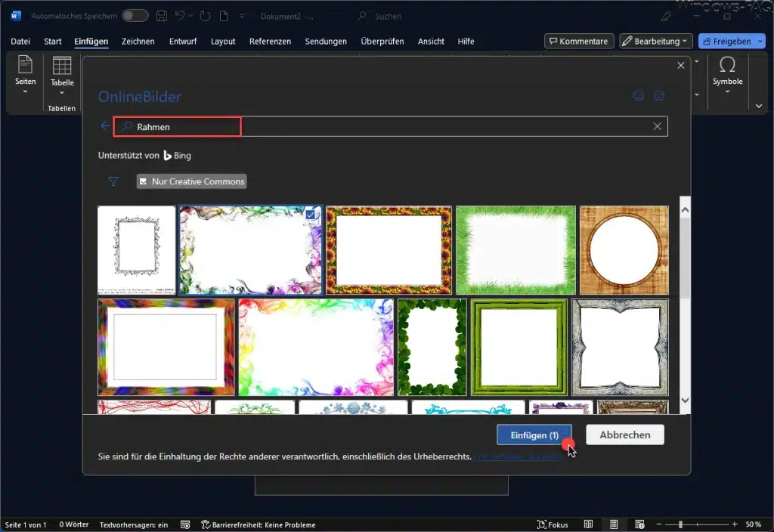This screenshot has height=532, width=774.
Task: Expand the quick access toolbar customize arrow
Action: pos(242,17)
